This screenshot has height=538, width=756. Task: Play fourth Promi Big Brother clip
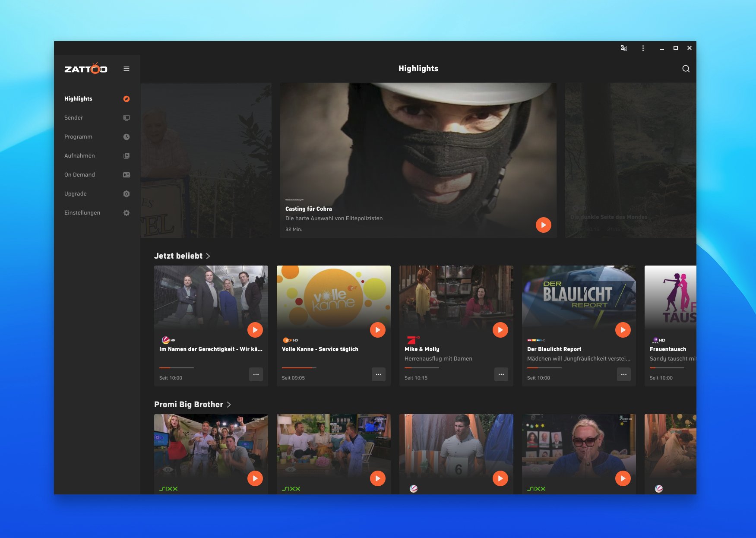point(623,478)
